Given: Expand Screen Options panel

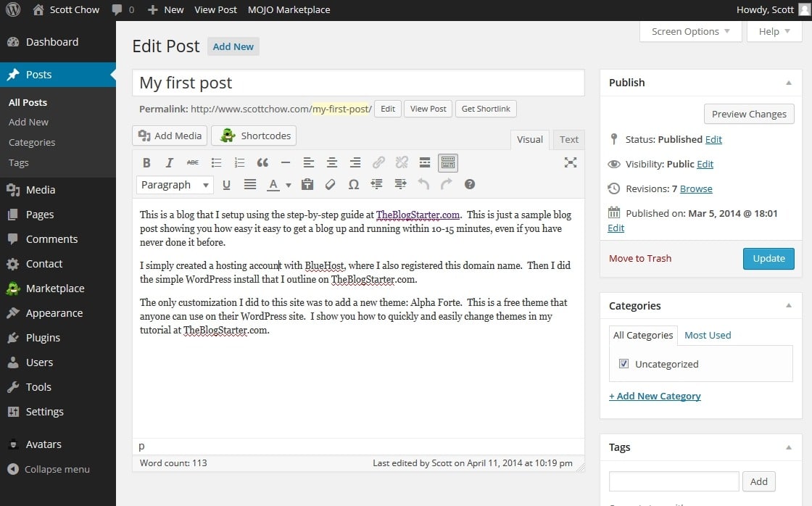Looking at the screenshot, I should [689, 31].
